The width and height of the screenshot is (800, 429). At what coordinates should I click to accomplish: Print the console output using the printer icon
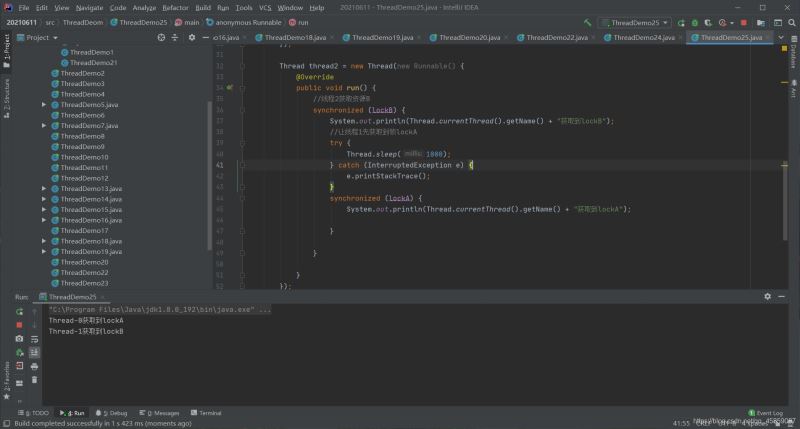pos(34,366)
